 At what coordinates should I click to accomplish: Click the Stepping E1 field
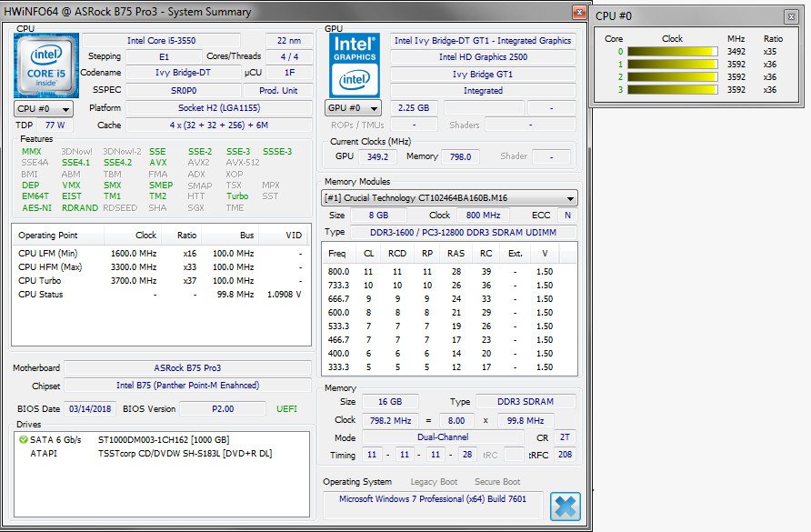click(x=164, y=57)
